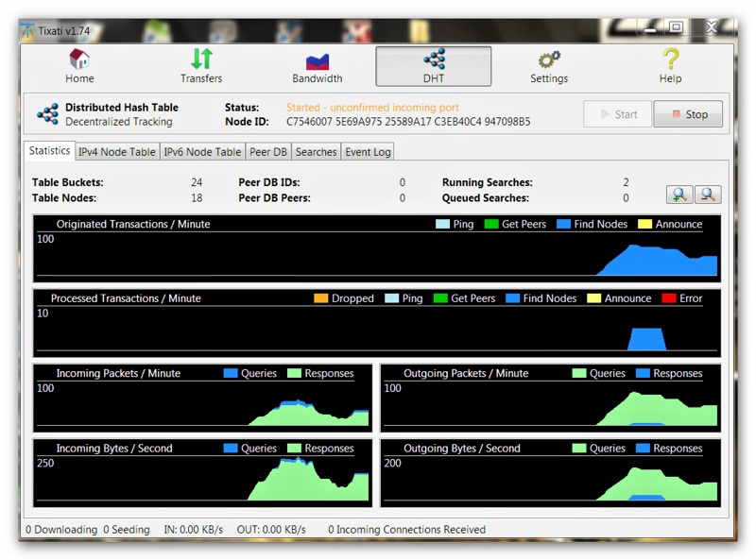
Task: Click the Ping swatch in Originated Transactions legend
Action: (442, 224)
